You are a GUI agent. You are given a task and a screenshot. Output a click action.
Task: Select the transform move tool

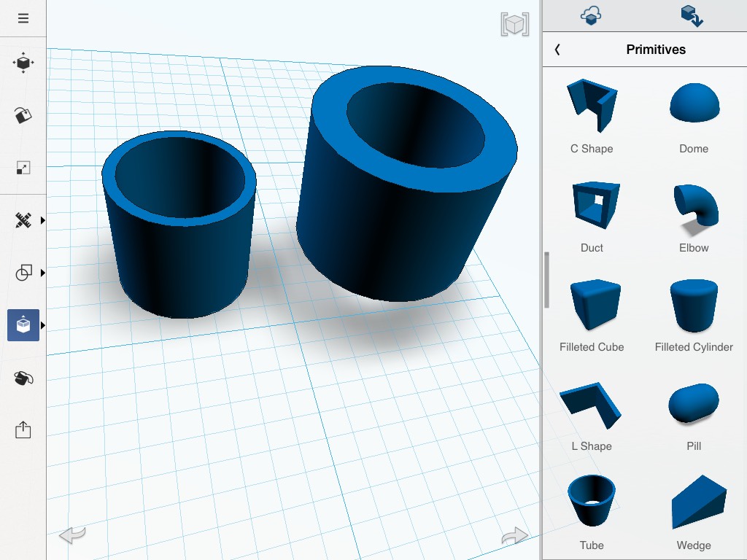[23, 63]
